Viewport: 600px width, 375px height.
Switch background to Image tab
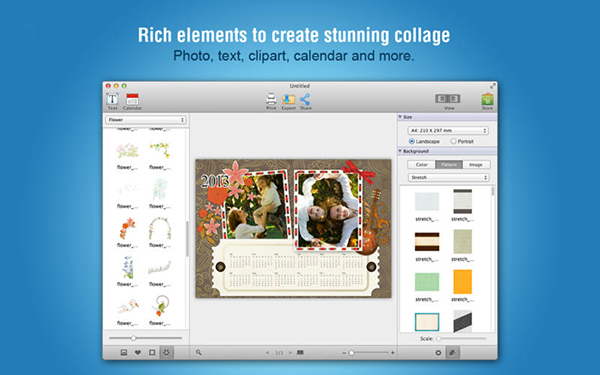pos(476,165)
